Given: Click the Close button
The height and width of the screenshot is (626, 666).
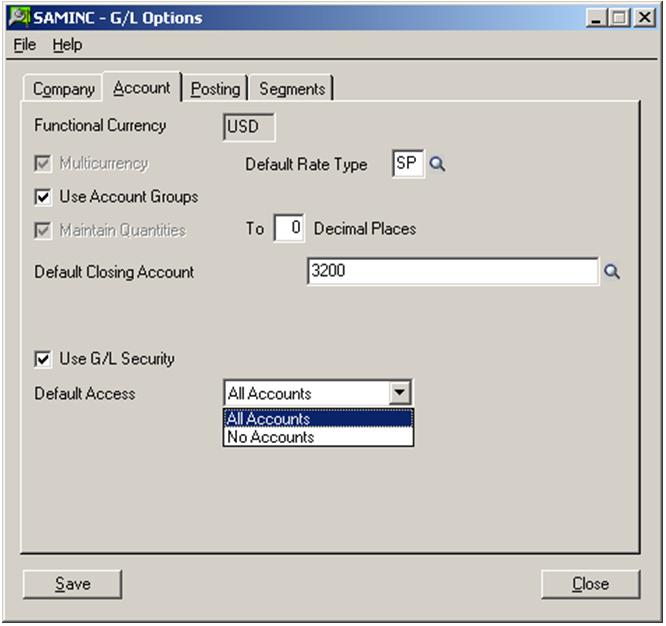Looking at the screenshot, I should pyautogui.click(x=590, y=584).
